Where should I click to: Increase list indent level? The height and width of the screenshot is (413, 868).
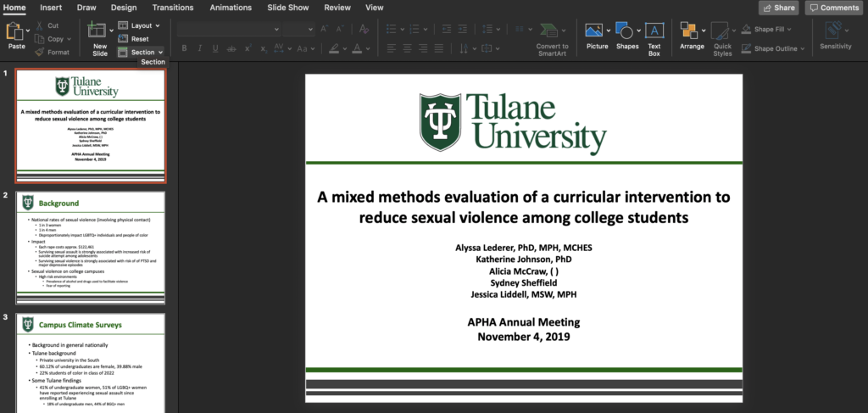(x=462, y=29)
